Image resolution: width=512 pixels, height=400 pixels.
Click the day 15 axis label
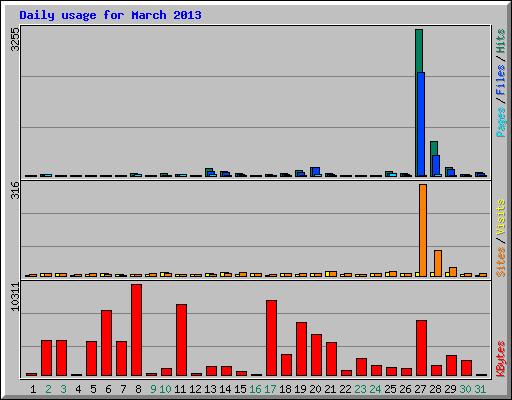pos(240,389)
